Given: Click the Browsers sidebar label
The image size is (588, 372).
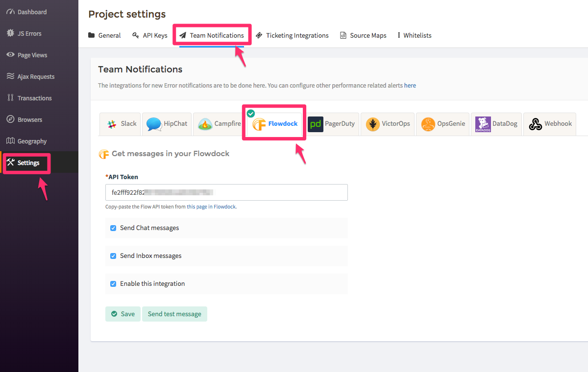Looking at the screenshot, I should (30, 119).
